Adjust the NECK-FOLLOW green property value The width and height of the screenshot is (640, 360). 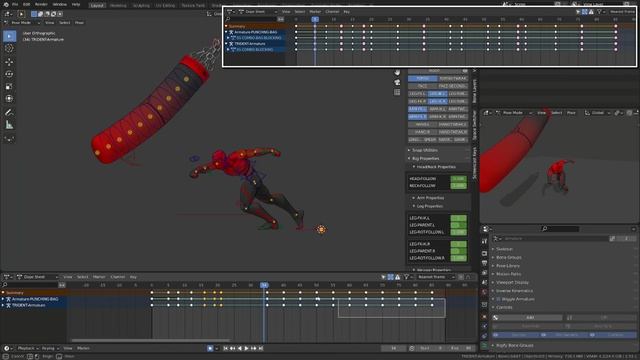pyautogui.click(x=458, y=186)
